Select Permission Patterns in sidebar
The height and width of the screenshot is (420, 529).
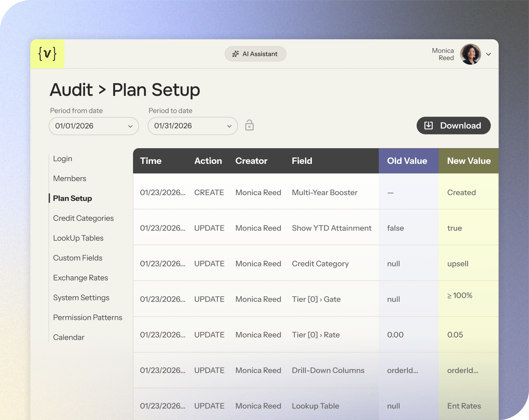point(88,318)
